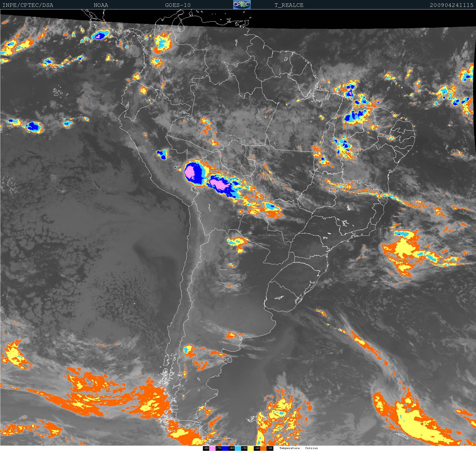Click the light blue legend swatch
The height and width of the screenshot is (451, 476).
[x=238, y=448]
